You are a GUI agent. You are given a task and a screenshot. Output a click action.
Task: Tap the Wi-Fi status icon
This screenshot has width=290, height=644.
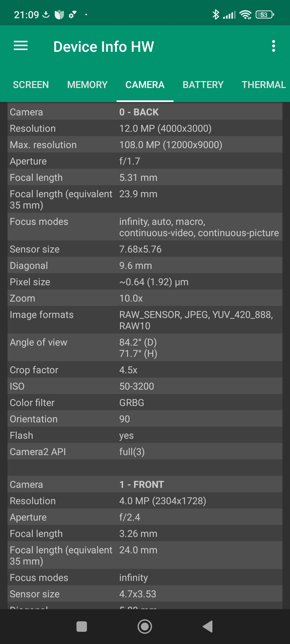[x=245, y=14]
